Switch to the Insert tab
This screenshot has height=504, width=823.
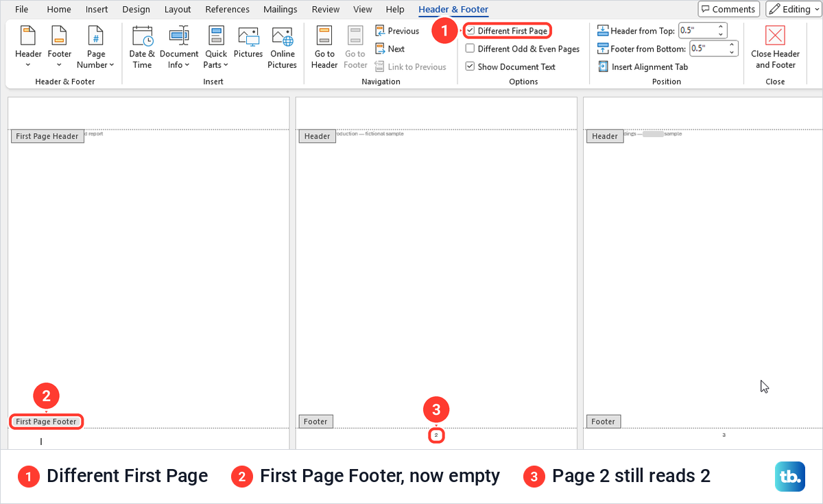(97, 9)
